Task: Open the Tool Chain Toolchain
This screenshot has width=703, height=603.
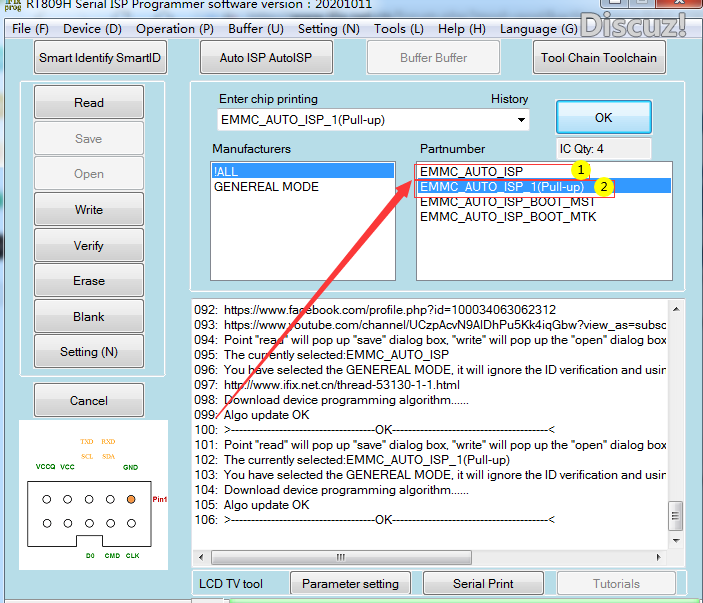Action: pos(599,58)
